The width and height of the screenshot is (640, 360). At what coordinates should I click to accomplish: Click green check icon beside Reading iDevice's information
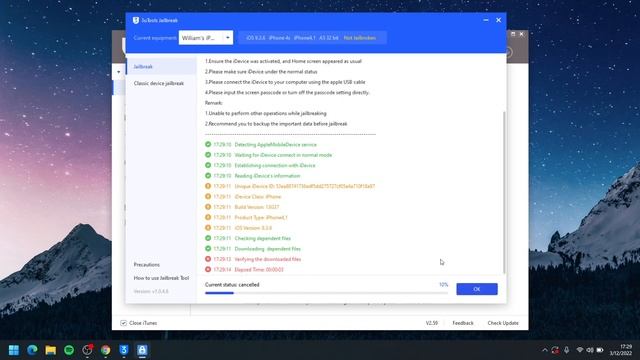208,176
